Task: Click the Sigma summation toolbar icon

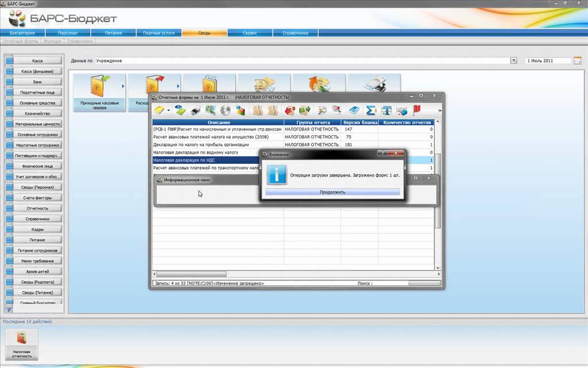Action: (x=370, y=110)
